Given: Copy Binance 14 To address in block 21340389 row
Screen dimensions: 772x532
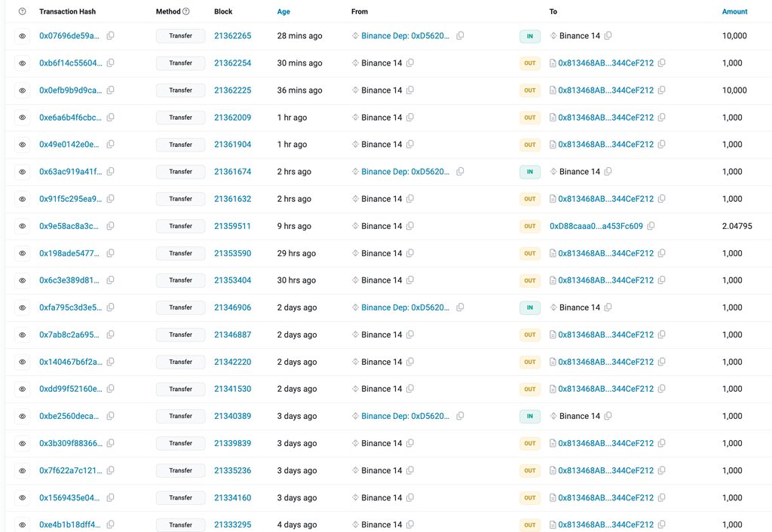Looking at the screenshot, I should click(608, 416).
